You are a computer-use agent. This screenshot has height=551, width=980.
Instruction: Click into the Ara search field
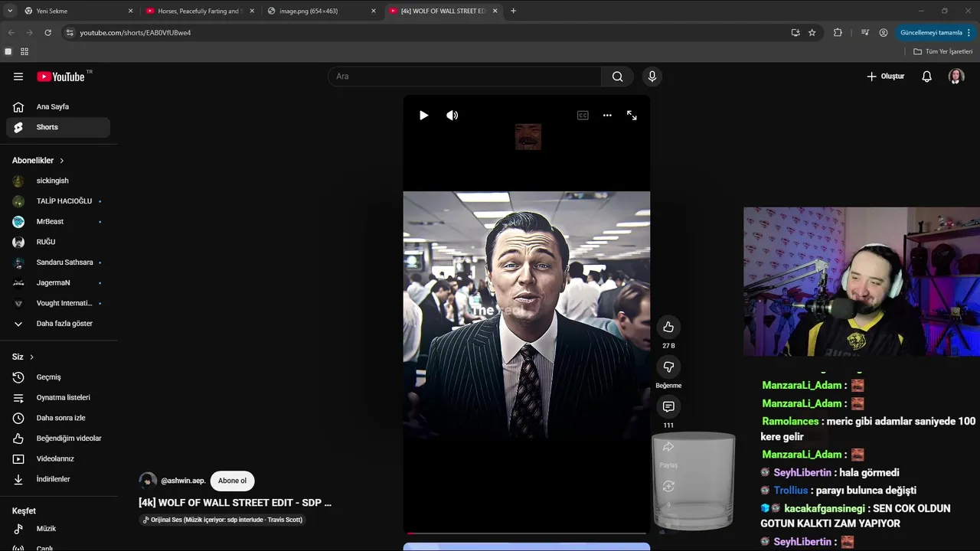465,77
